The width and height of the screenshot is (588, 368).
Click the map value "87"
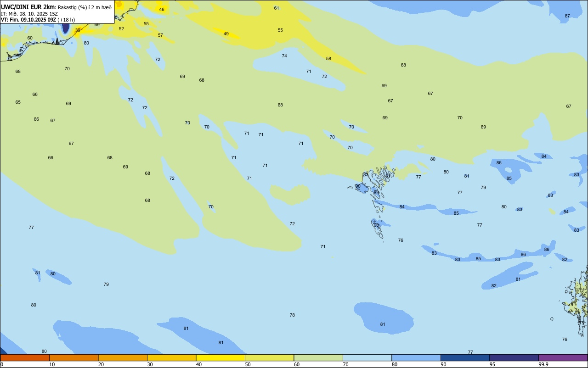point(567,16)
